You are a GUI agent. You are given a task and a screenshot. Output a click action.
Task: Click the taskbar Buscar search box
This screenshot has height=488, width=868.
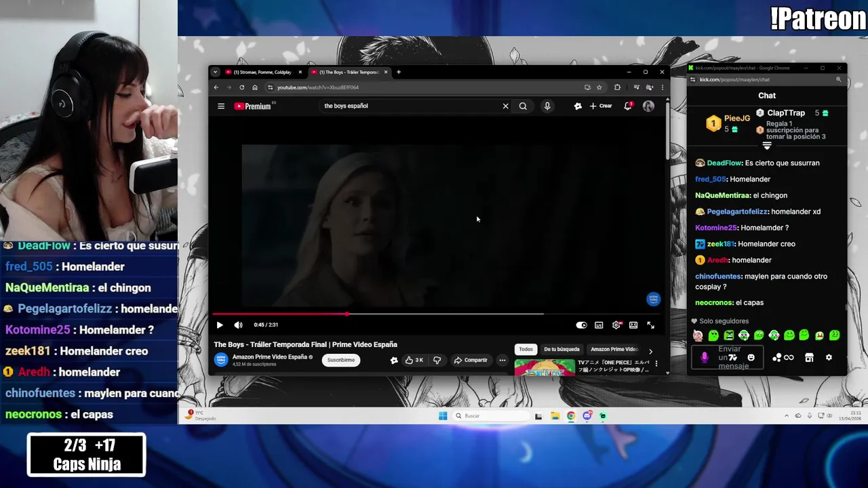tap(490, 416)
